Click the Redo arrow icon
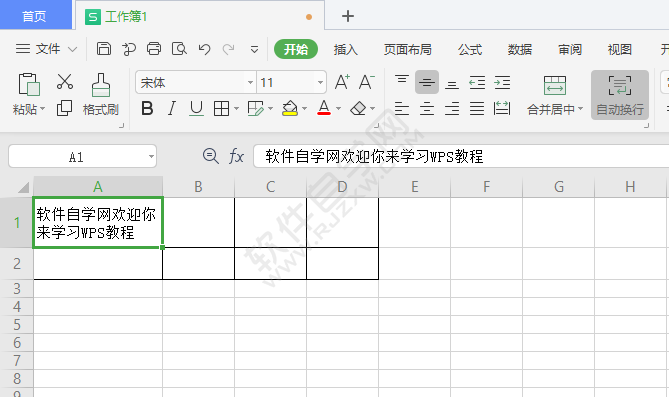 pyautogui.click(x=229, y=50)
